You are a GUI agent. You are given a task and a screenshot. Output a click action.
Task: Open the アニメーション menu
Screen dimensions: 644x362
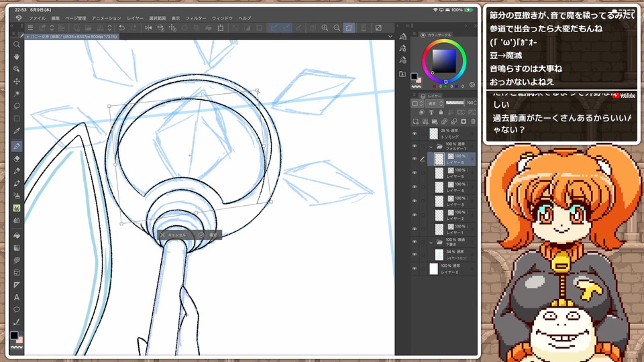tap(107, 18)
